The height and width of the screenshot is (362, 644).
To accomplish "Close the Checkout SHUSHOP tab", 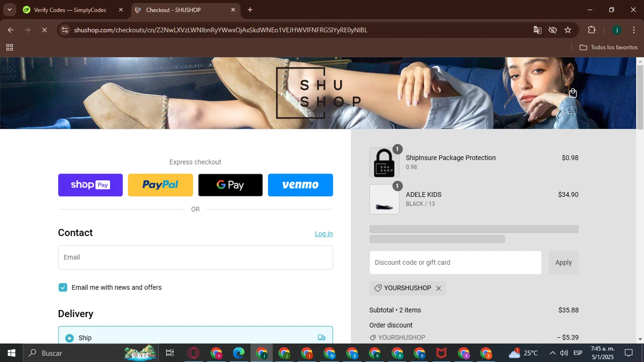I will (x=233, y=10).
